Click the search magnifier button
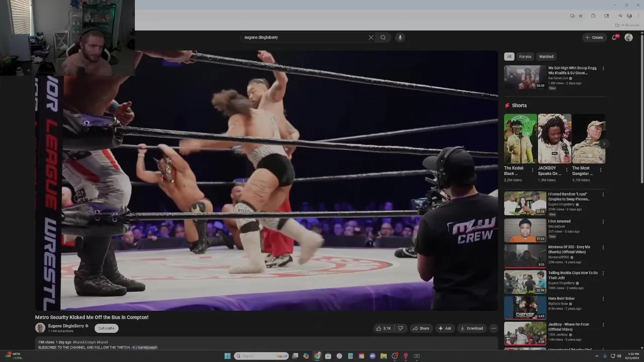Image resolution: width=644 pixels, height=362 pixels. click(383, 37)
